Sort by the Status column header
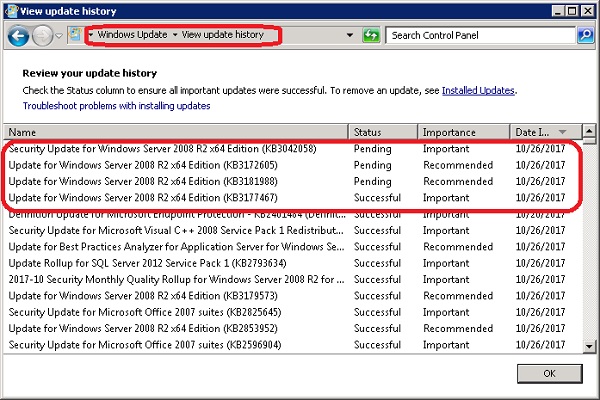The width and height of the screenshot is (600, 400). [382, 132]
